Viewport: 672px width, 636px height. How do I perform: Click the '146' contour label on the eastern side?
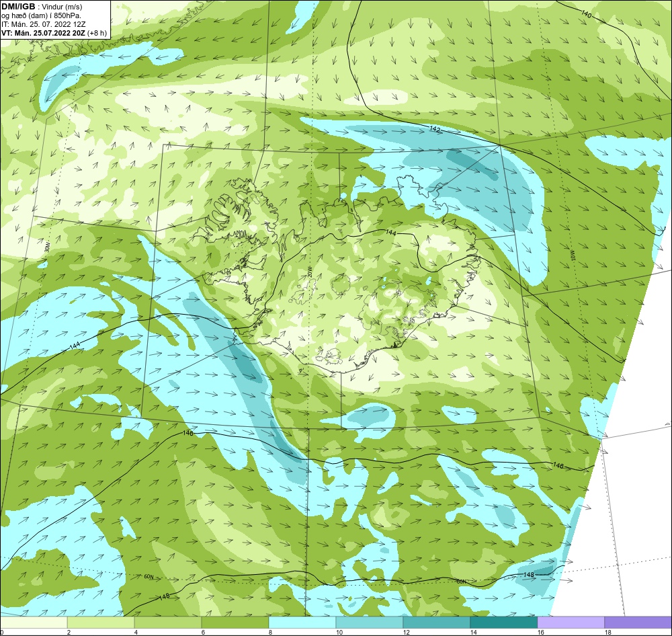[558, 466]
